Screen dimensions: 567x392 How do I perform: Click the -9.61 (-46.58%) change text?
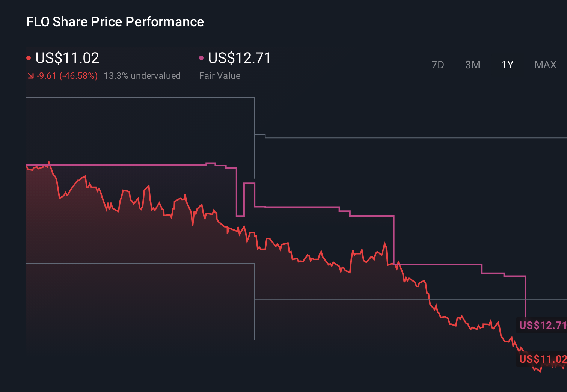pos(66,75)
